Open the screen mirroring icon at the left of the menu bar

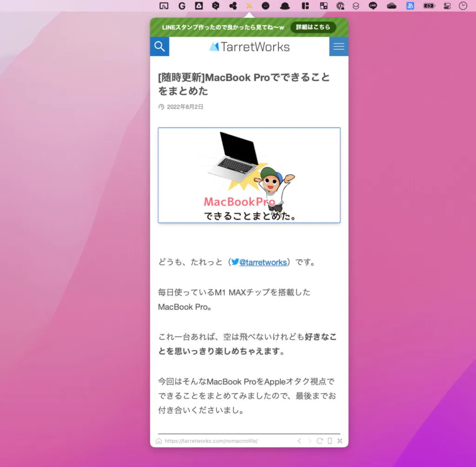(x=164, y=6)
